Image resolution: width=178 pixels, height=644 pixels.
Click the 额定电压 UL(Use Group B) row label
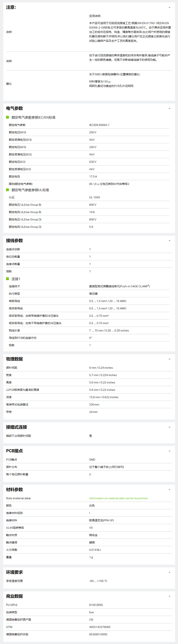(25, 205)
